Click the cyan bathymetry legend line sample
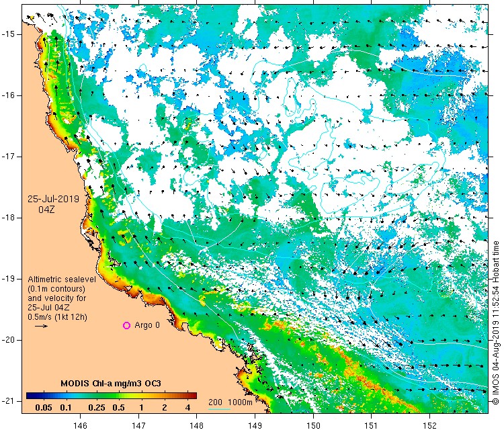Image resolution: width=504 pixels, height=430 pixels. pos(219,409)
